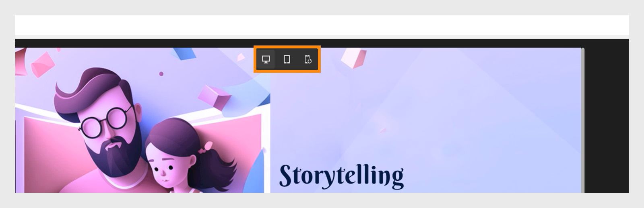
Task: Select the father and daughter illustration
Action: click(x=142, y=120)
